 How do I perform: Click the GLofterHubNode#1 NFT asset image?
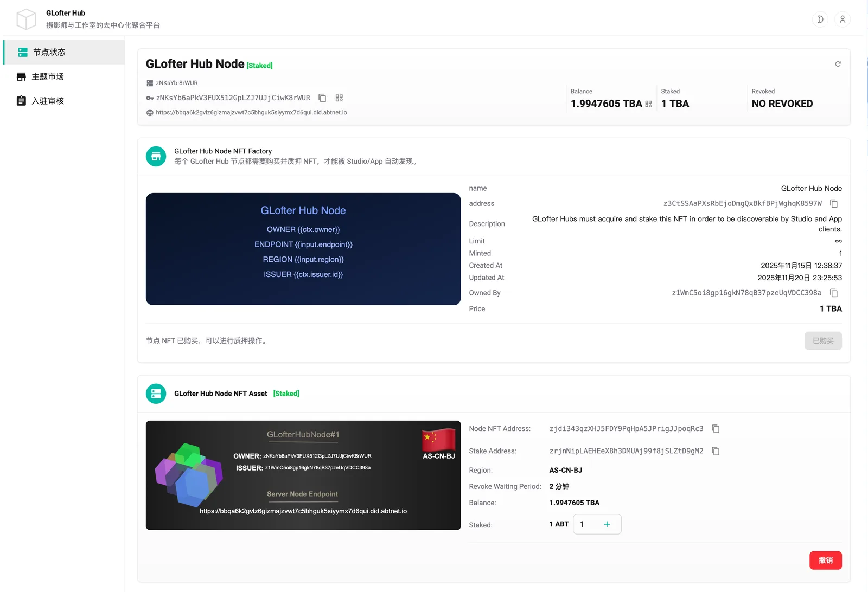tap(303, 475)
